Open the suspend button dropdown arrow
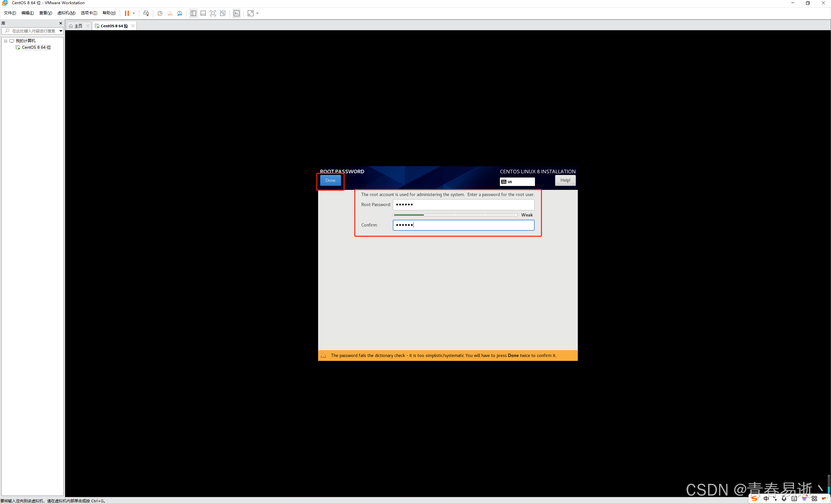The width and height of the screenshot is (831, 504). [134, 13]
